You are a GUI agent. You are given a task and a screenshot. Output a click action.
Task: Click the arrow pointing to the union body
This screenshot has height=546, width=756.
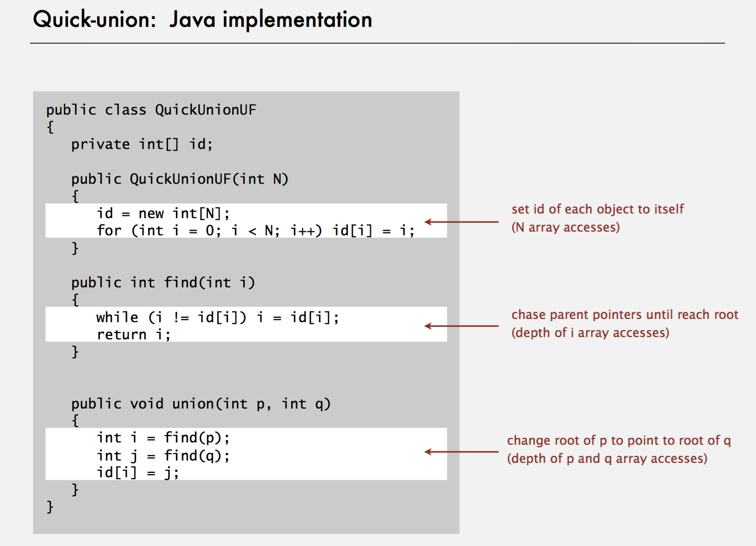[x=461, y=452]
